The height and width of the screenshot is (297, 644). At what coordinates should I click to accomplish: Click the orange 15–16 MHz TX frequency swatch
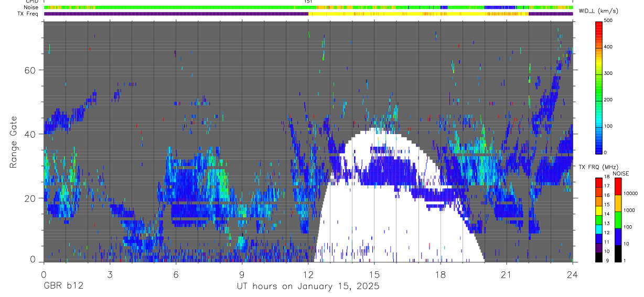tap(599, 201)
